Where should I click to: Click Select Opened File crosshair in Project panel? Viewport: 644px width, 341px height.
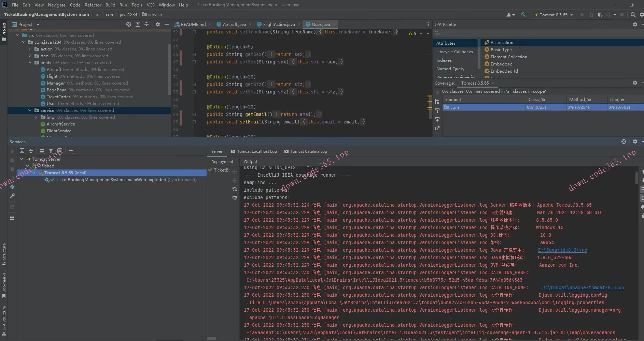tap(128, 24)
